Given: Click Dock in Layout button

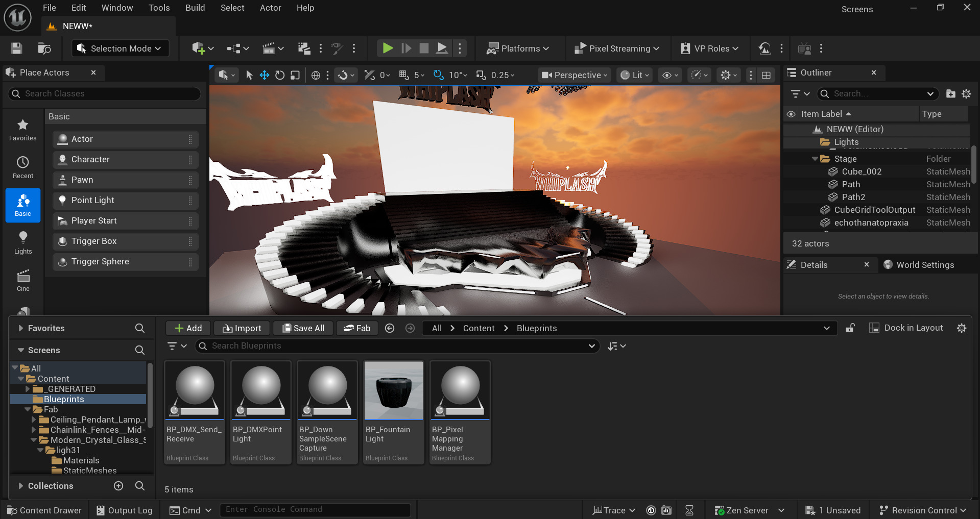Looking at the screenshot, I should [x=906, y=328].
